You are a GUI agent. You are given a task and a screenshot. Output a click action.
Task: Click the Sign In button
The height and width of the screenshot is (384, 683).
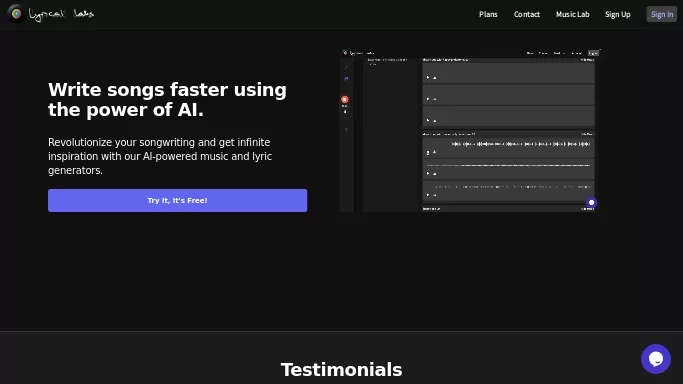pyautogui.click(x=661, y=14)
